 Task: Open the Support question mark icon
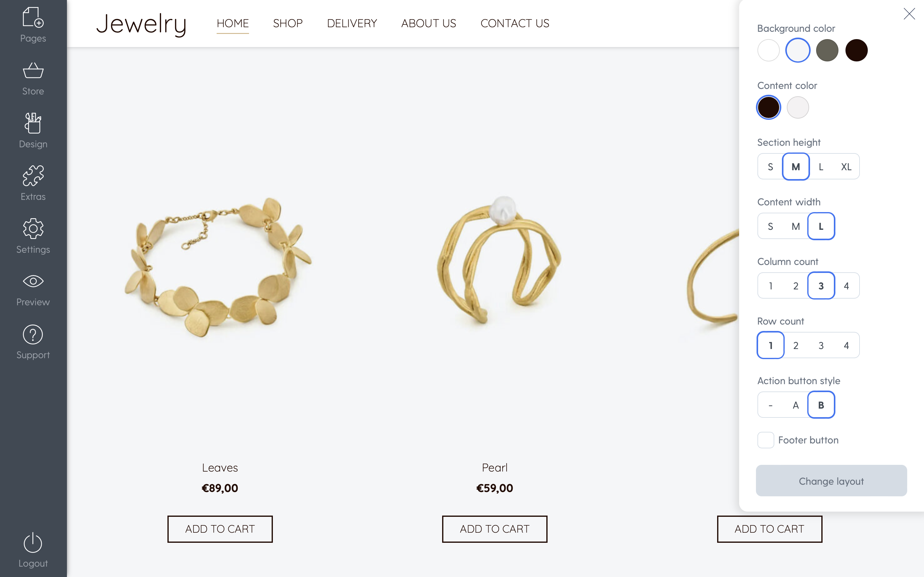tap(33, 334)
